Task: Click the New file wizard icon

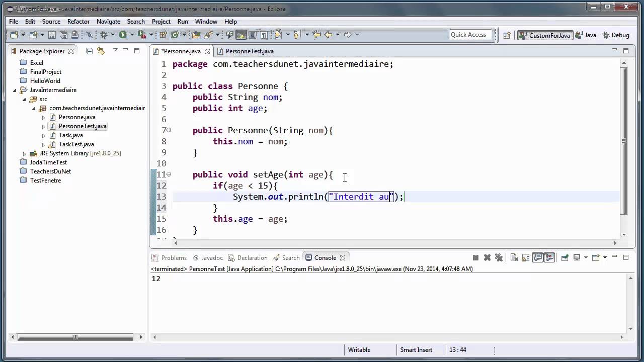Action: [14, 35]
